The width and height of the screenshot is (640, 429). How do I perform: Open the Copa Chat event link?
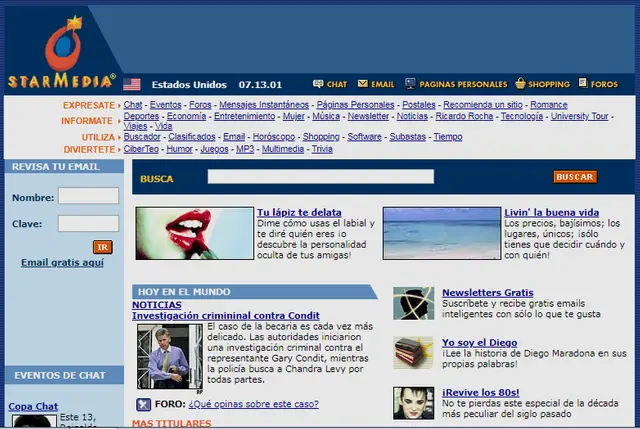click(33, 407)
